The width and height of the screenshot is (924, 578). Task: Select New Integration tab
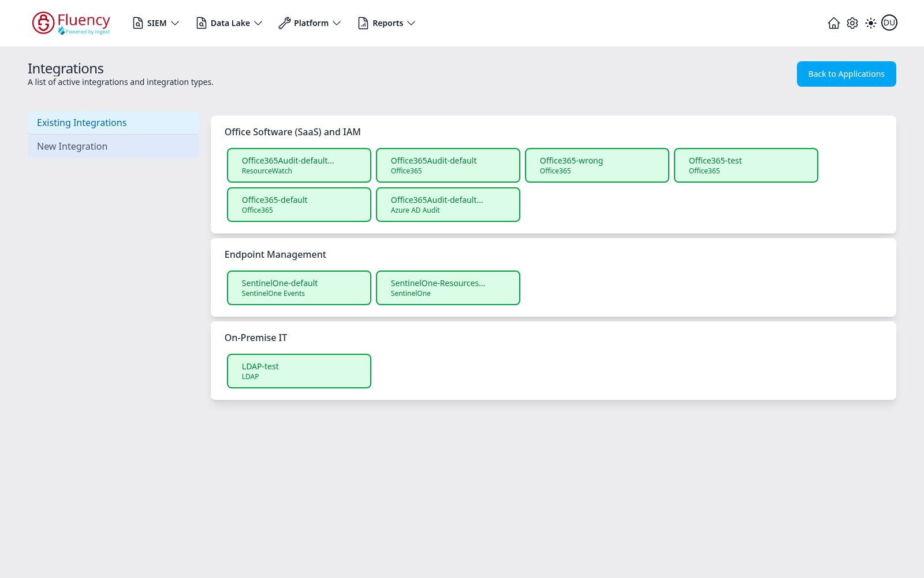[113, 146]
